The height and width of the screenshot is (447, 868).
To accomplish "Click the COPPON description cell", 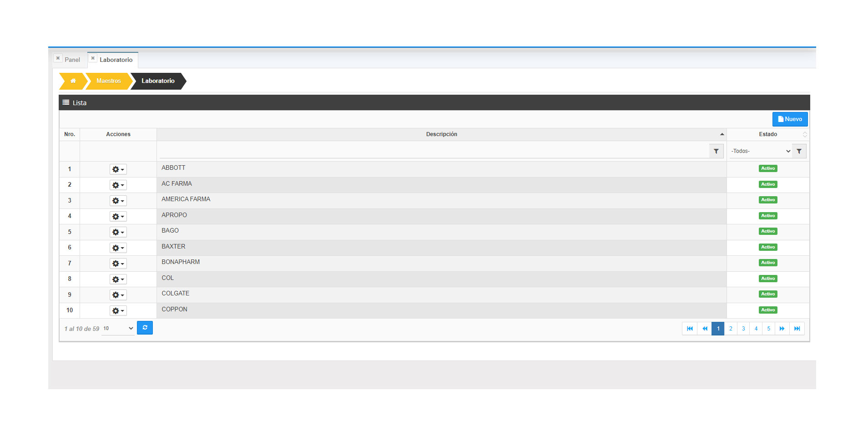I will click(441, 310).
